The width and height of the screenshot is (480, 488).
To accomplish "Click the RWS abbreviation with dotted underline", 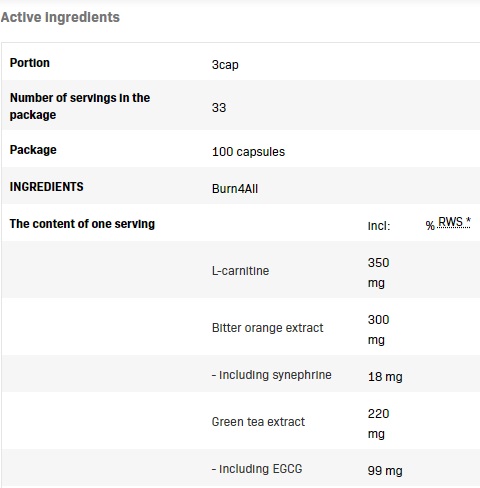I will tap(454, 222).
